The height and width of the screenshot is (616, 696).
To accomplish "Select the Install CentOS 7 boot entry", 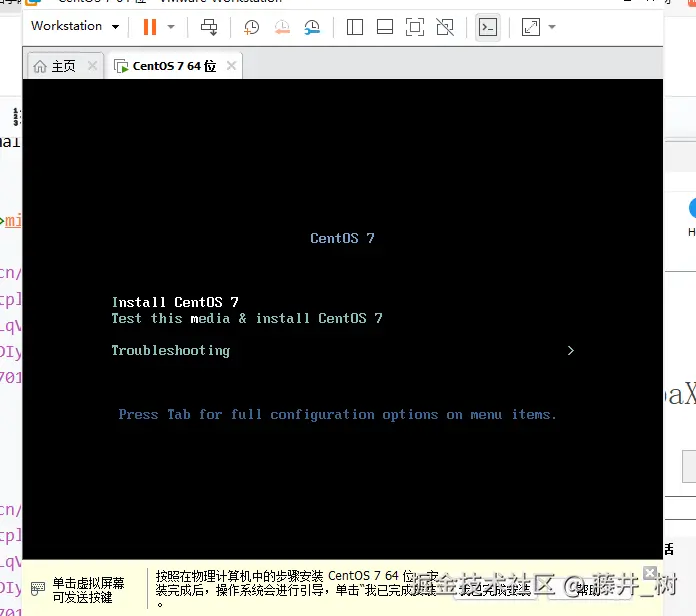I will point(175,302).
